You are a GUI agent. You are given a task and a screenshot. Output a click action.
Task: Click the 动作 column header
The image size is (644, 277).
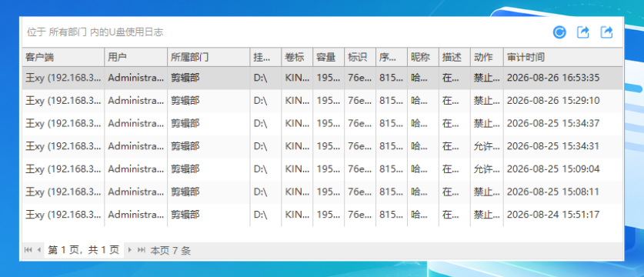[487, 57]
